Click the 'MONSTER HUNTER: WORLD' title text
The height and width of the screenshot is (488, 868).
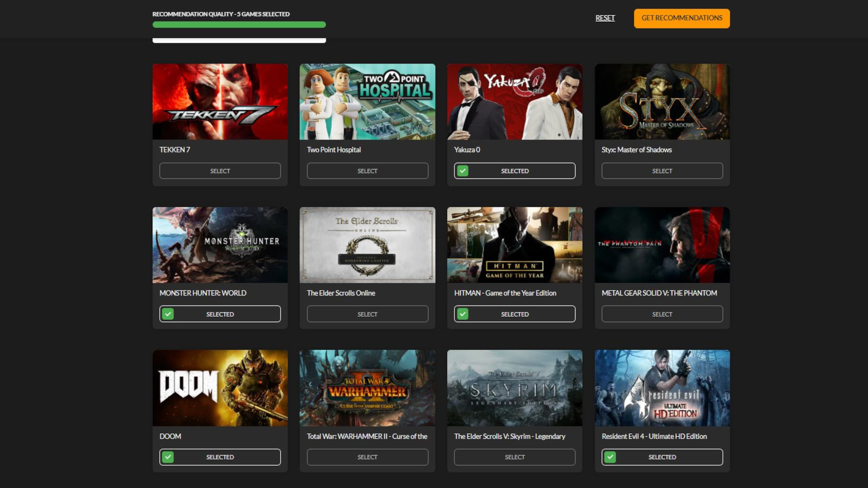tap(203, 293)
